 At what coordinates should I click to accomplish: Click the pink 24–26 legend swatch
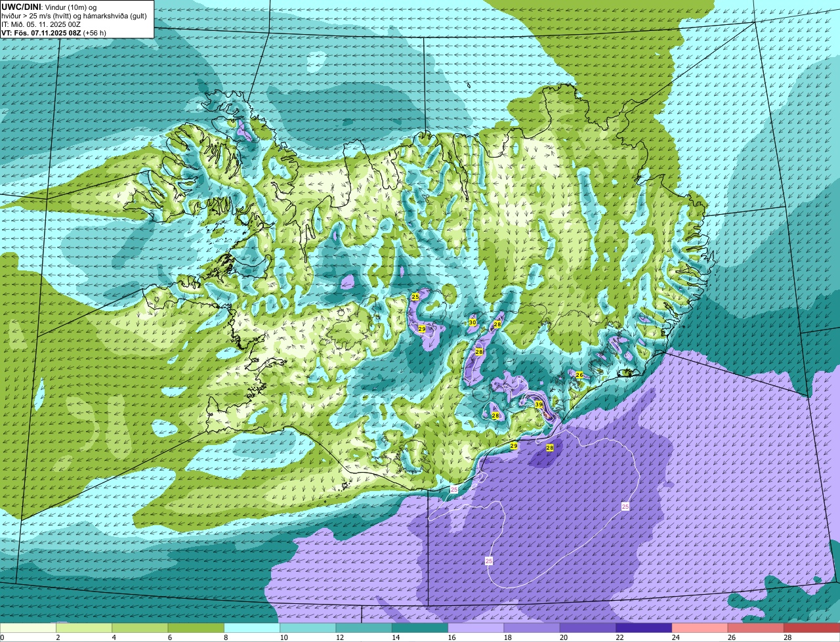click(x=700, y=628)
